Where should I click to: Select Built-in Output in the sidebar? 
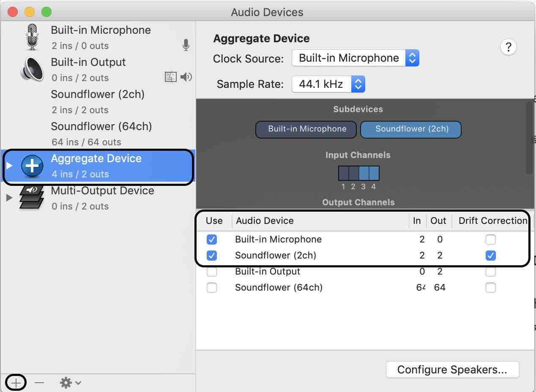point(98,69)
